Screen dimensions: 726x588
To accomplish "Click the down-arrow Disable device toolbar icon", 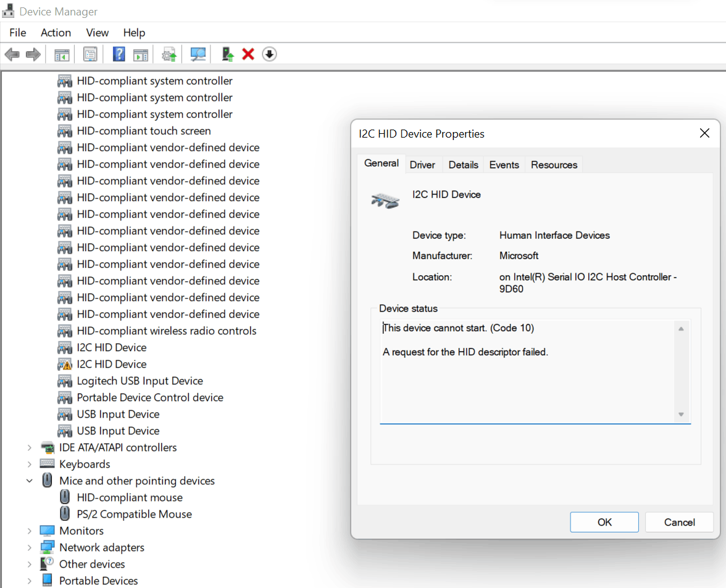I will coord(269,54).
